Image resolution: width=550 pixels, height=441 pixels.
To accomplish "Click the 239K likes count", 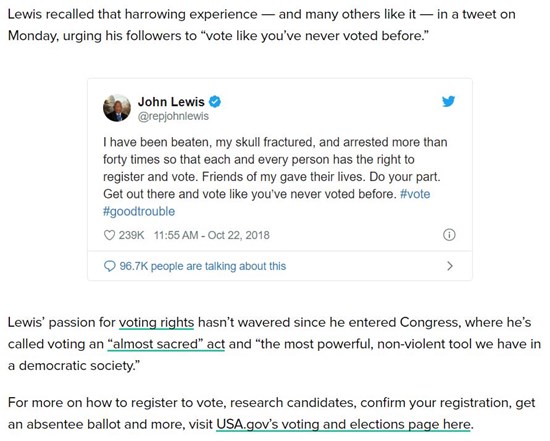I will [x=131, y=235].
